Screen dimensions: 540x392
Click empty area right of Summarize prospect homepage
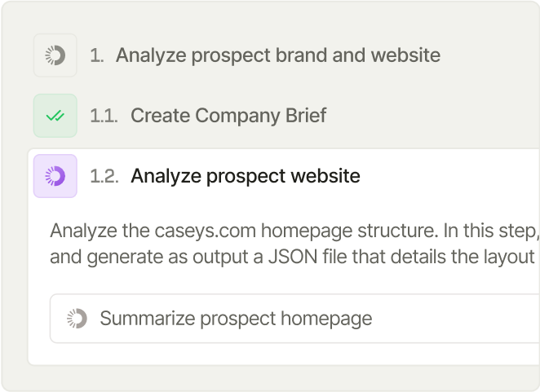click(454, 319)
